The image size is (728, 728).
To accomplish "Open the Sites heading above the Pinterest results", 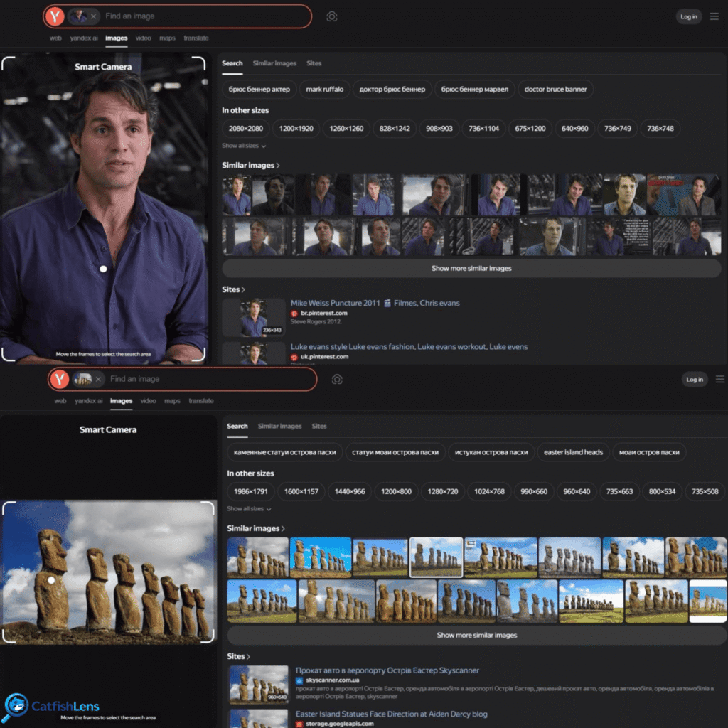I will coord(233,289).
